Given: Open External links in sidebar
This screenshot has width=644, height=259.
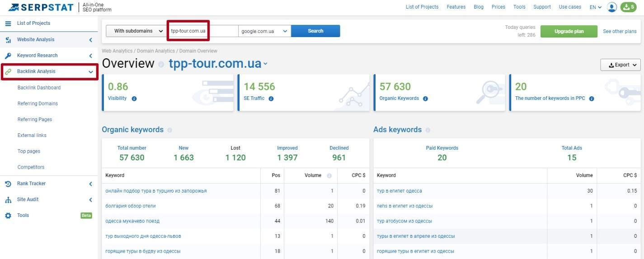Looking at the screenshot, I should tap(32, 135).
